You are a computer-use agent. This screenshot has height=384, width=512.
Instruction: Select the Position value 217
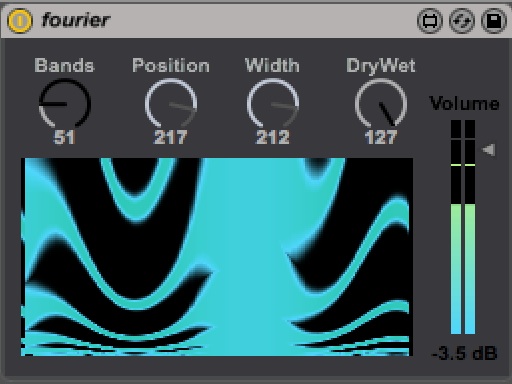171,137
